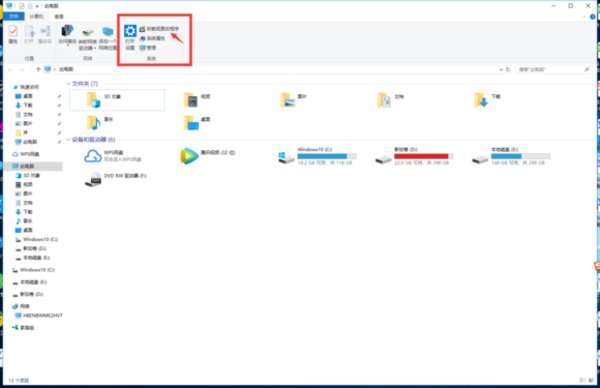
Task: Click Network (网络) in the sidebar
Action: pyautogui.click(x=21, y=306)
